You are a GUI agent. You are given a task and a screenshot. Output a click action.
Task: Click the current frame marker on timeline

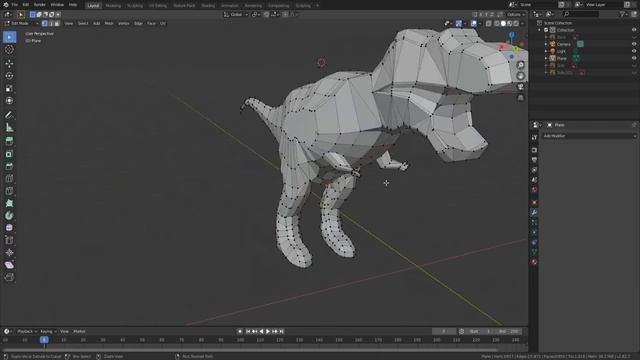click(x=44, y=340)
